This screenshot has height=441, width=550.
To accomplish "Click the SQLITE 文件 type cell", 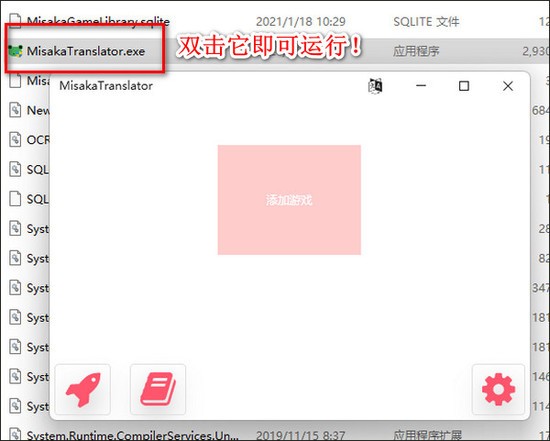I will (426, 22).
